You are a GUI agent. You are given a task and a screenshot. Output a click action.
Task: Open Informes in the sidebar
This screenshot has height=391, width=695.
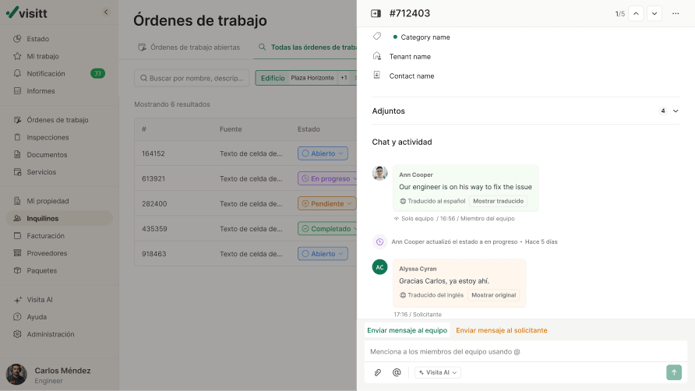click(41, 90)
